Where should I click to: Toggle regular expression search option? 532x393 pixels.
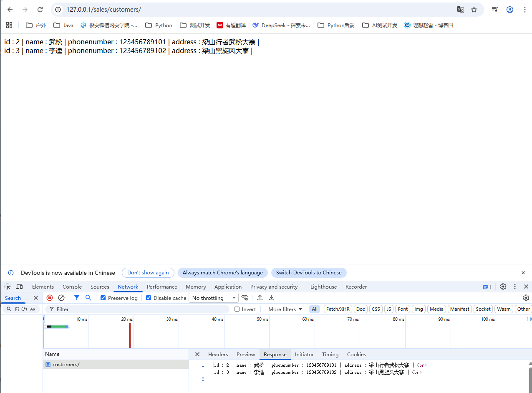click(24, 309)
